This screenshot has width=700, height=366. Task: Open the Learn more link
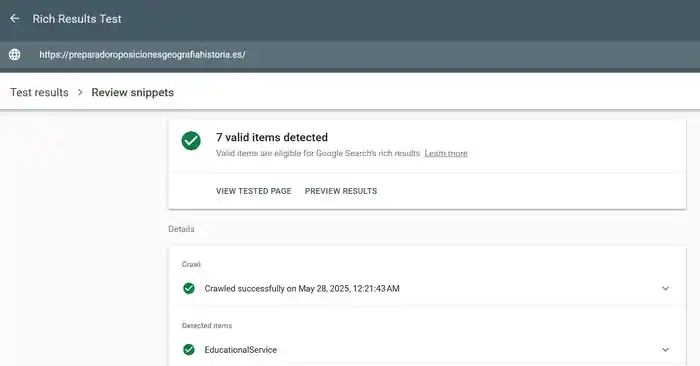pos(446,153)
